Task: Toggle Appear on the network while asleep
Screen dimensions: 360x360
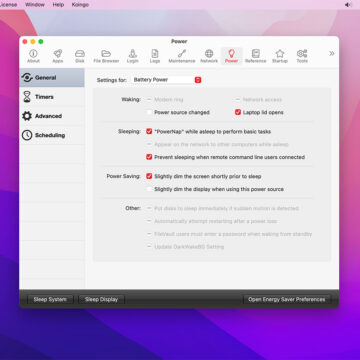Action: click(x=149, y=144)
